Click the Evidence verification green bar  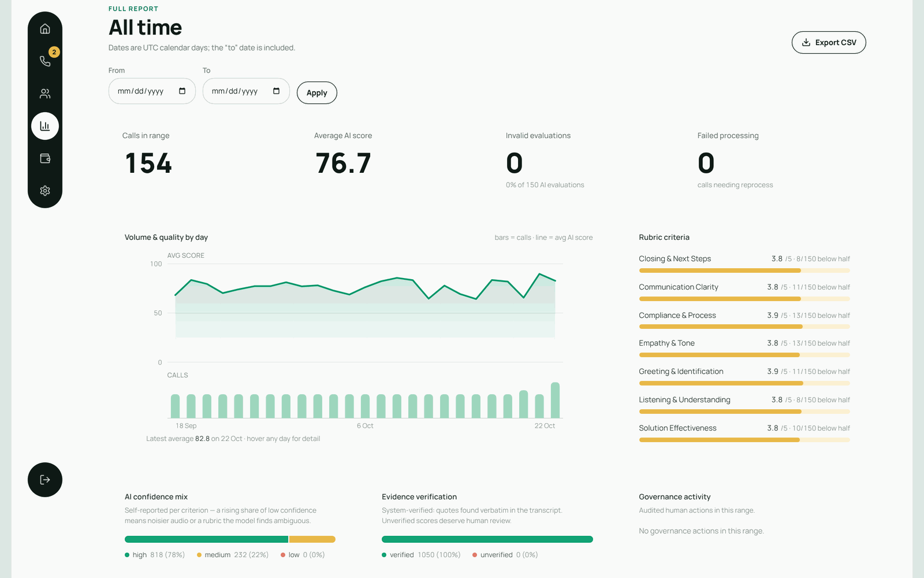pyautogui.click(x=487, y=539)
